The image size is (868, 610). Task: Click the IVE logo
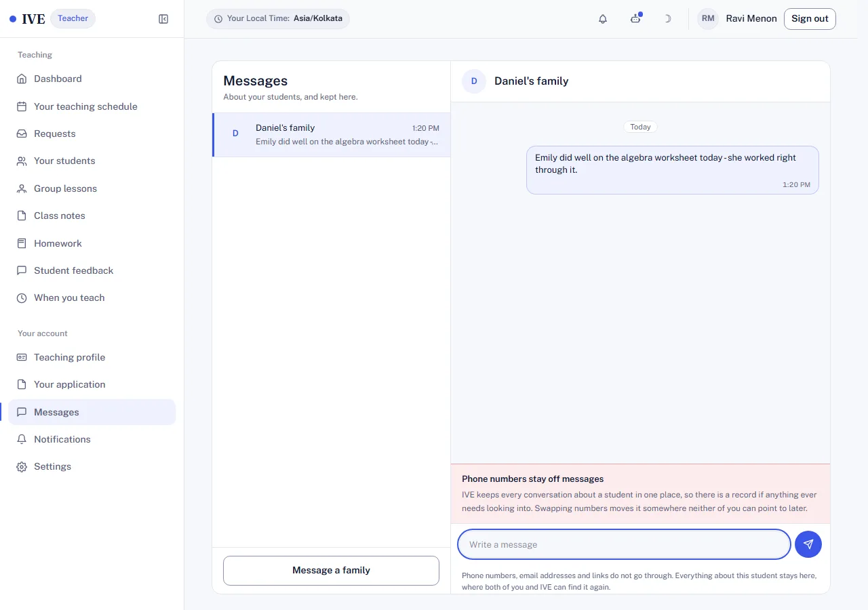pyautogui.click(x=27, y=19)
